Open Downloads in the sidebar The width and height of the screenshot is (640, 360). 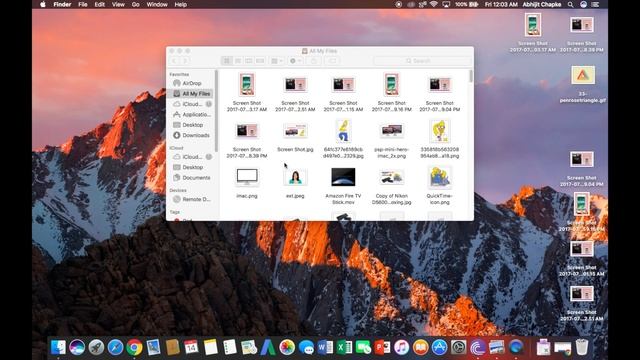[x=191, y=135]
